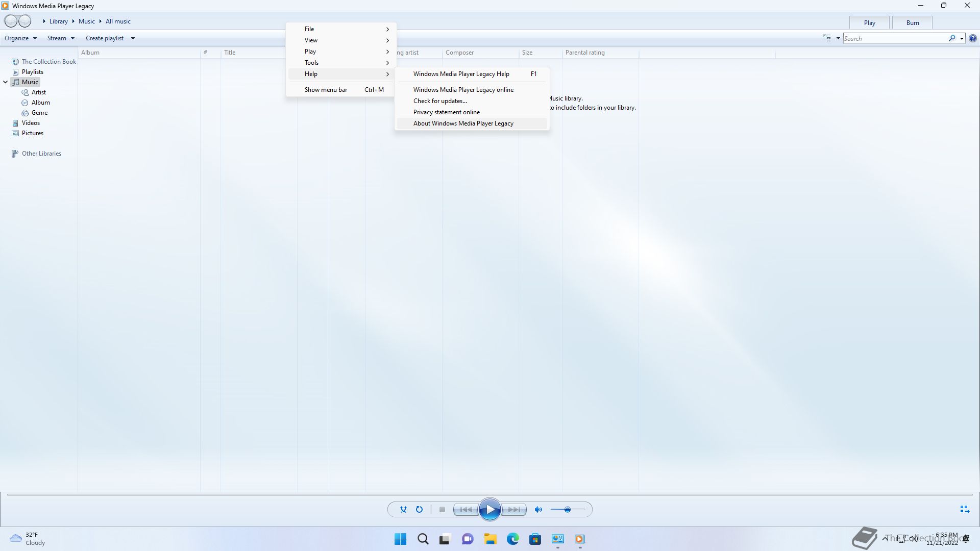Expand the File submenu

(341, 29)
